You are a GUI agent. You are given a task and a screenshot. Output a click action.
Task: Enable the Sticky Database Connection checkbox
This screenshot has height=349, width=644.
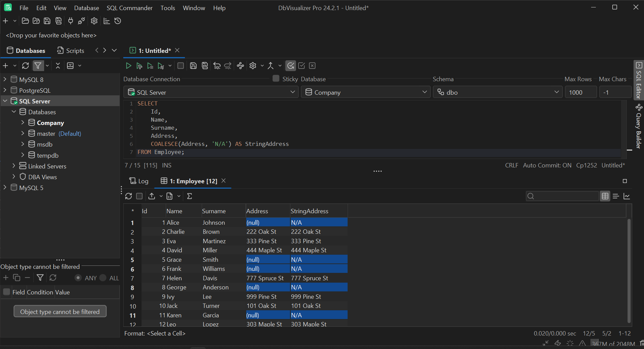(x=275, y=78)
